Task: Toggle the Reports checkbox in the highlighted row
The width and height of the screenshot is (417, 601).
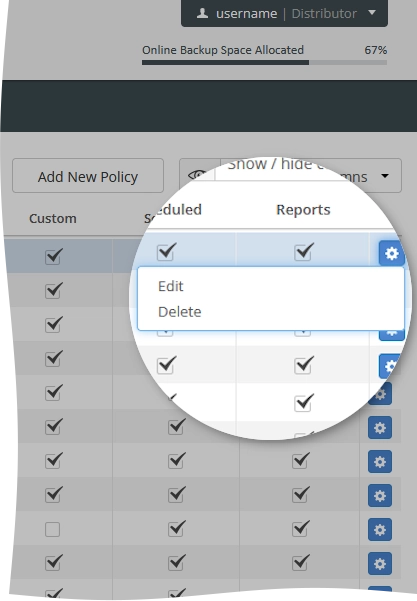Action: pyautogui.click(x=303, y=252)
